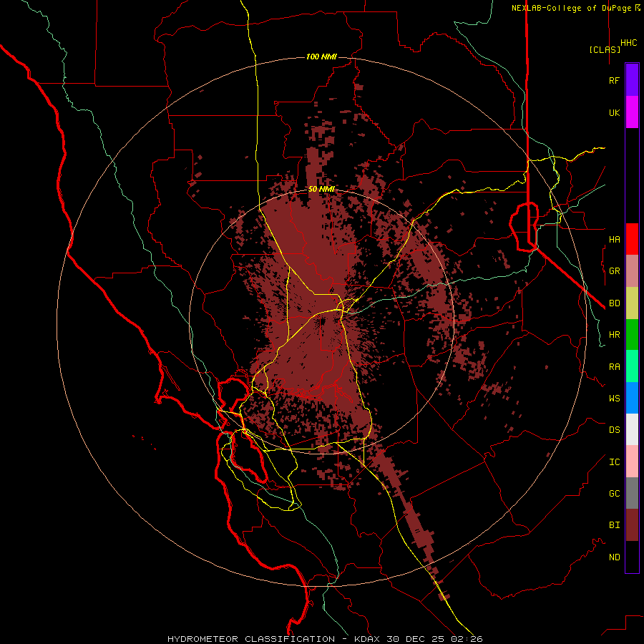
Task: Click the WS blue legend swatch
Action: tap(632, 398)
